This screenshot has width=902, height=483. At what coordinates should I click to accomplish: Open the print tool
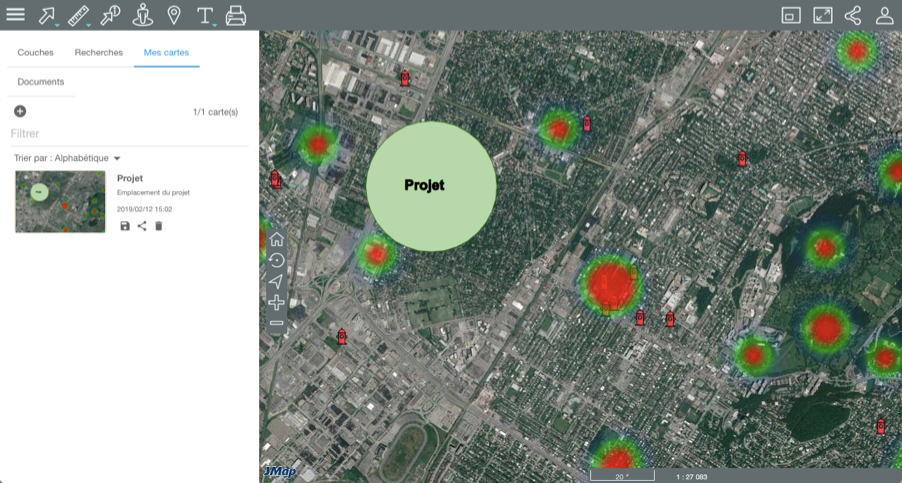click(236, 15)
